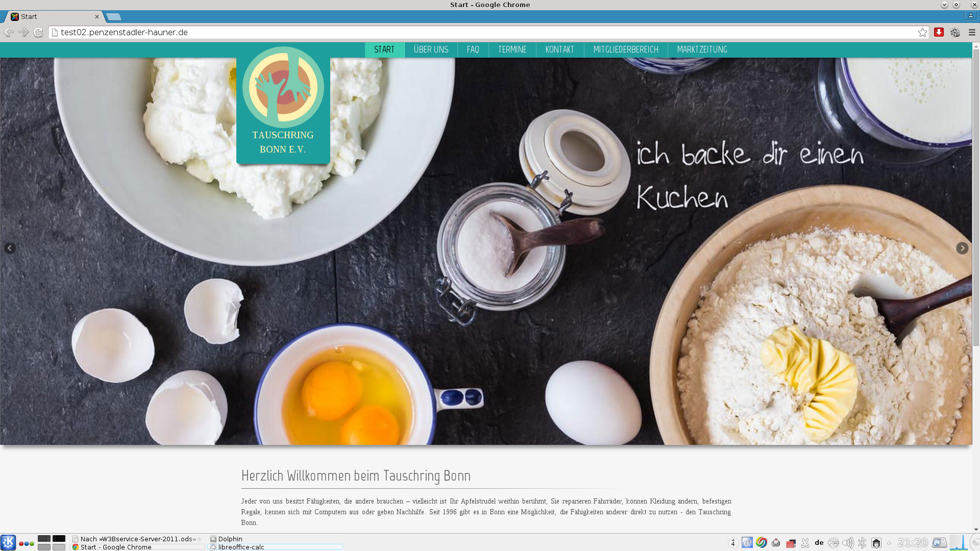Go to the TERMINE page

coord(512,49)
